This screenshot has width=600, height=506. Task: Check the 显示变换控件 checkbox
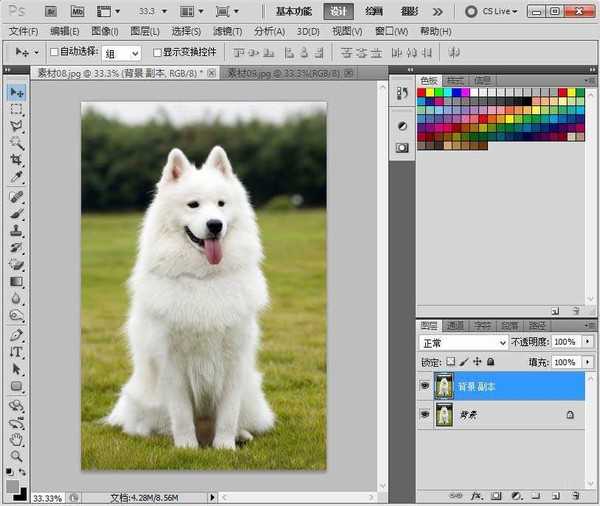157,52
